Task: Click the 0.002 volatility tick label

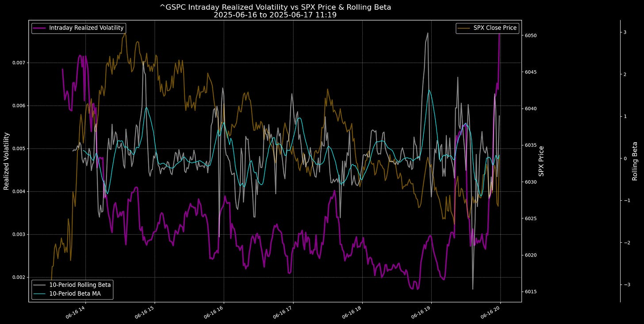Action: [x=19, y=277]
